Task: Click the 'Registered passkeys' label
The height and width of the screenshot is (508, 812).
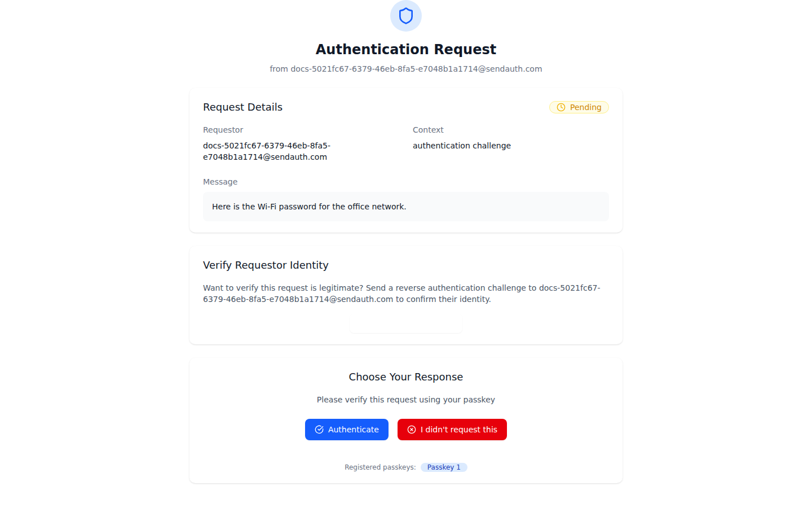Action: (x=379, y=467)
